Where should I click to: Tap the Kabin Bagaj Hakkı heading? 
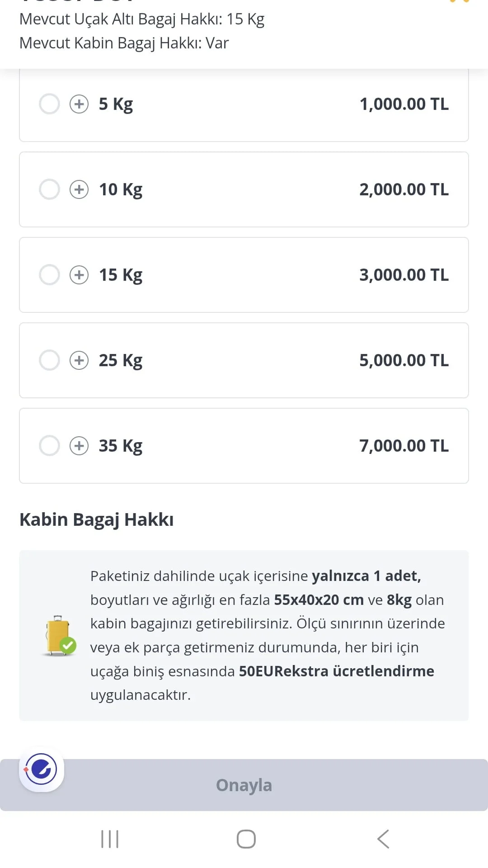click(97, 520)
